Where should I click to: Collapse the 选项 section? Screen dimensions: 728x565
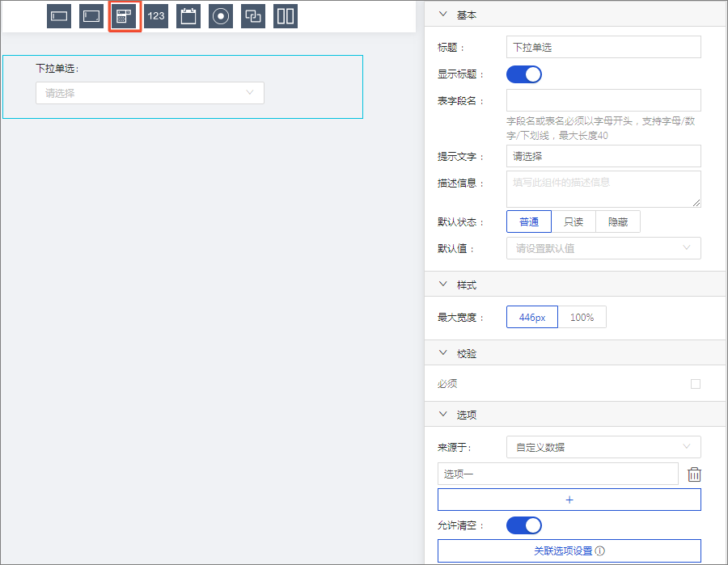tap(443, 414)
